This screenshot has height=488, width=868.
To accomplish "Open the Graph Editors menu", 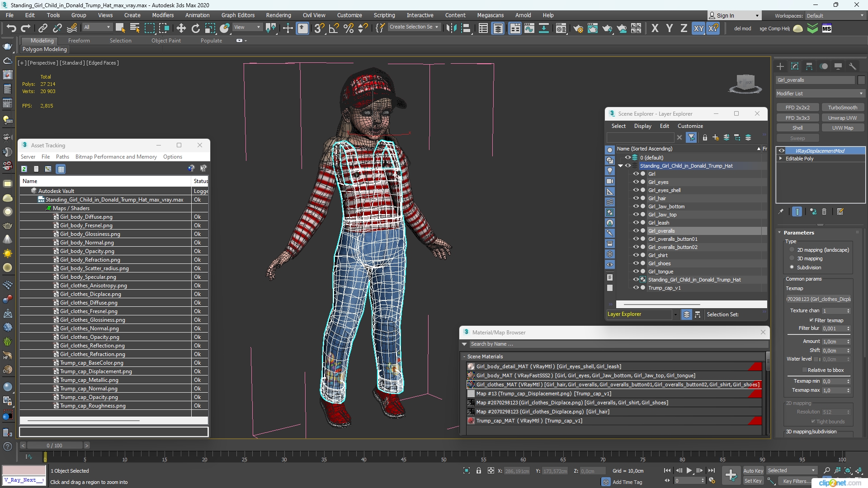I will point(238,15).
